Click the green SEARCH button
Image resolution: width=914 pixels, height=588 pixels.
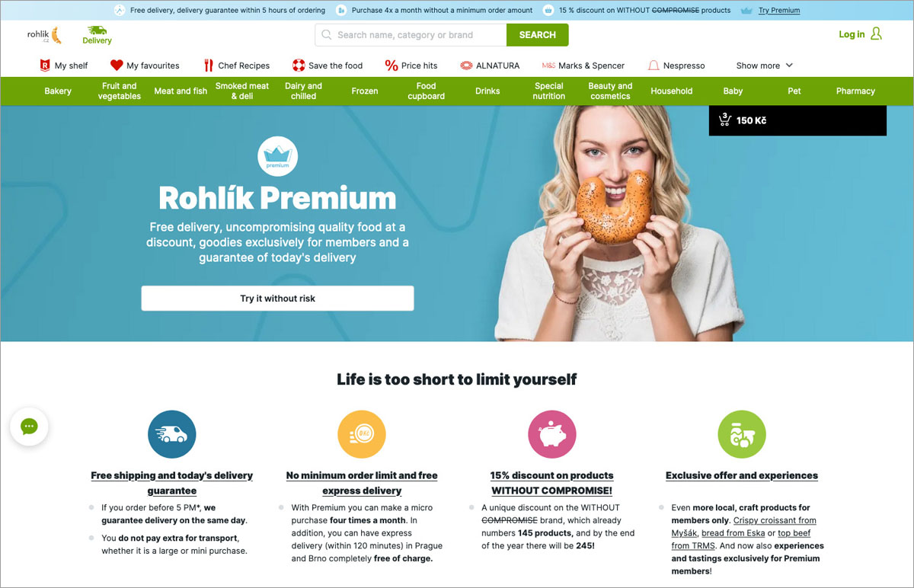coord(538,35)
